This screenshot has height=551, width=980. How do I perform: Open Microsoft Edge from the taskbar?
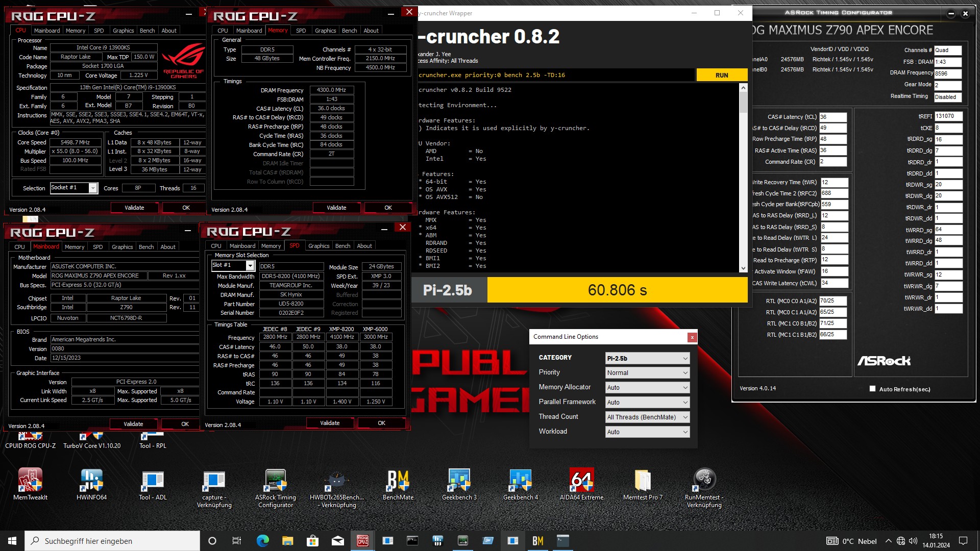(262, 541)
